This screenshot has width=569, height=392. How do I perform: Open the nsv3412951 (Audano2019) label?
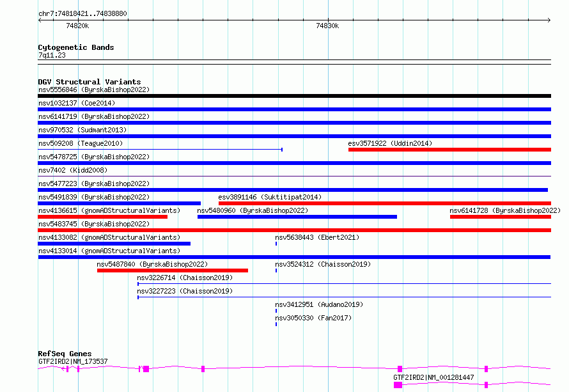[319, 304]
